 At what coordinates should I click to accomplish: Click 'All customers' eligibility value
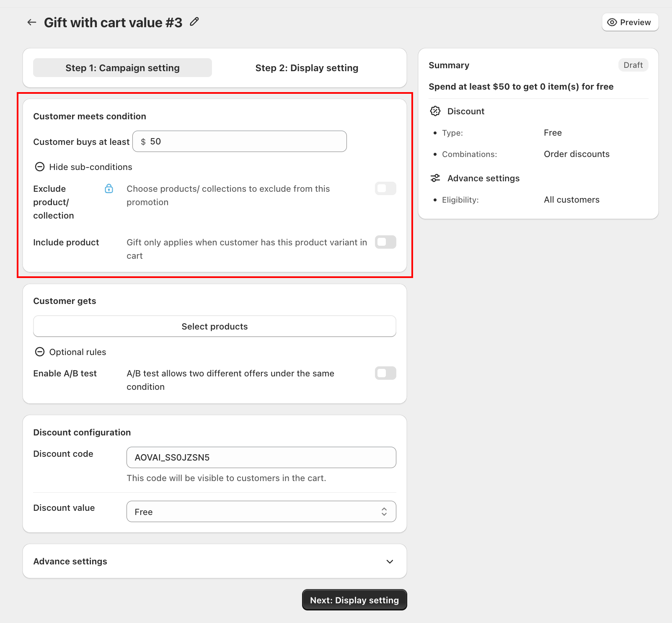(x=571, y=200)
